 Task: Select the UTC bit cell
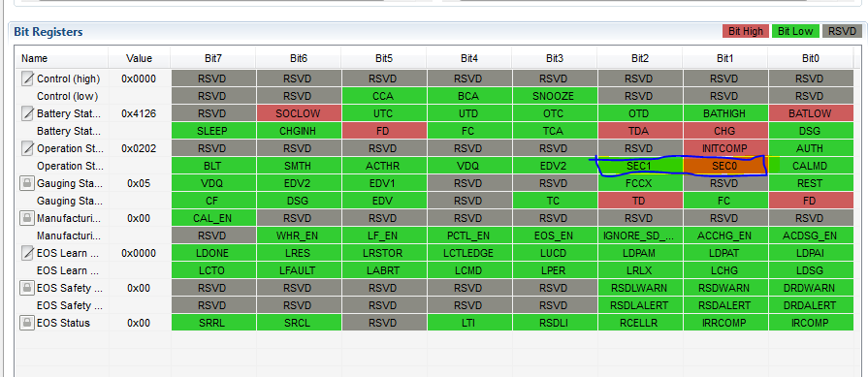tap(384, 113)
